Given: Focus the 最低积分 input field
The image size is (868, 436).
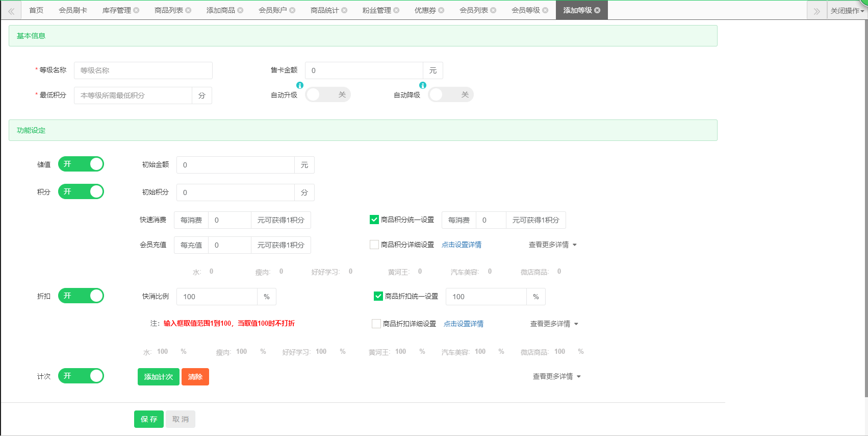Looking at the screenshot, I should pos(133,95).
